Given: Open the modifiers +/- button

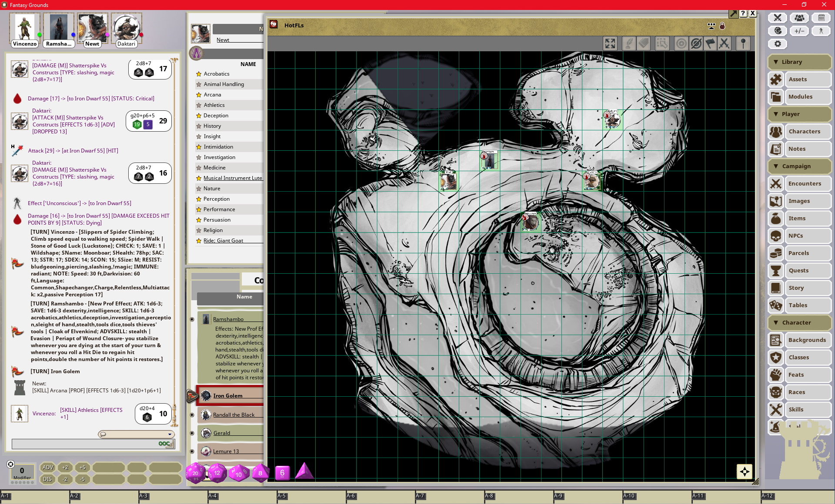Looking at the screenshot, I should tap(799, 31).
